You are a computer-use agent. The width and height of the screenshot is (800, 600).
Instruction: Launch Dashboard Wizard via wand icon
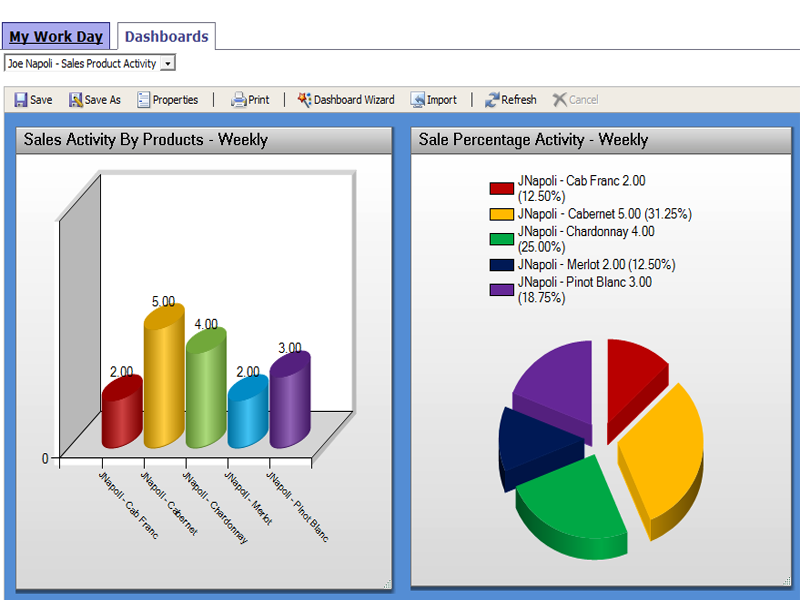point(304,100)
